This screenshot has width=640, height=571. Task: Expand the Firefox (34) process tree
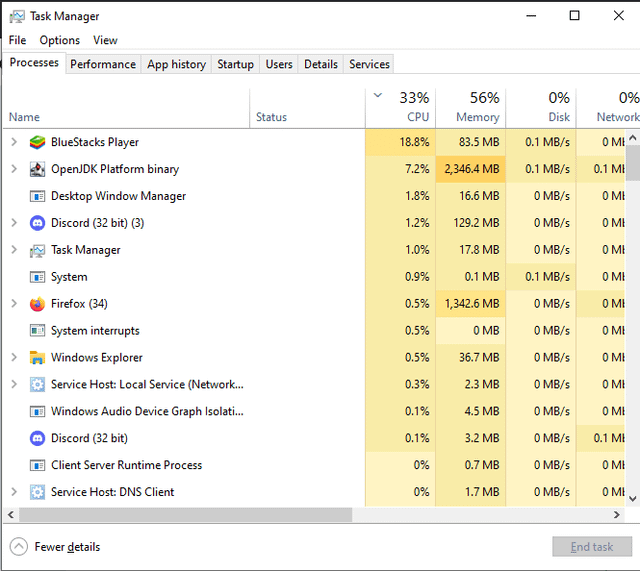14,304
